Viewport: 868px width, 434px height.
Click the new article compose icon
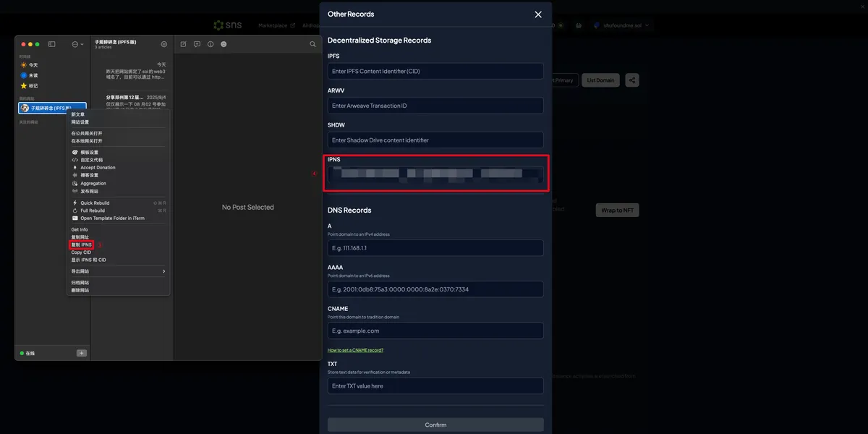(x=183, y=44)
